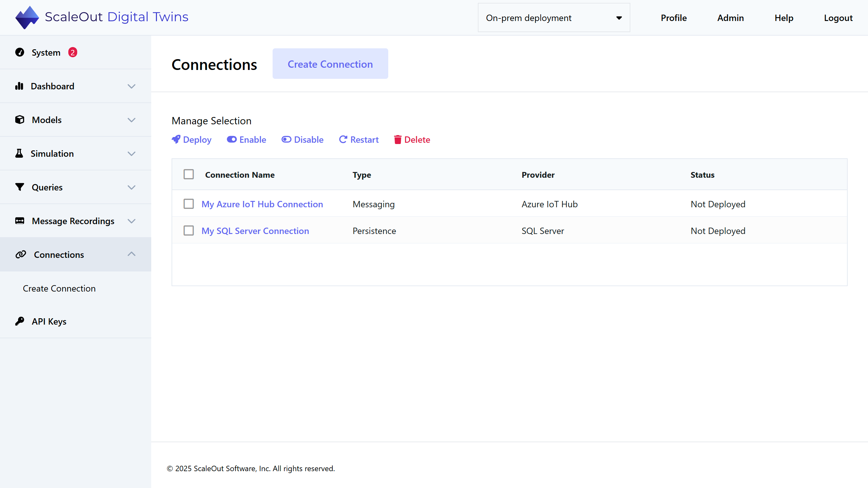Select Create Connection in sidebar submenu
The height and width of the screenshot is (488, 868).
click(x=59, y=288)
